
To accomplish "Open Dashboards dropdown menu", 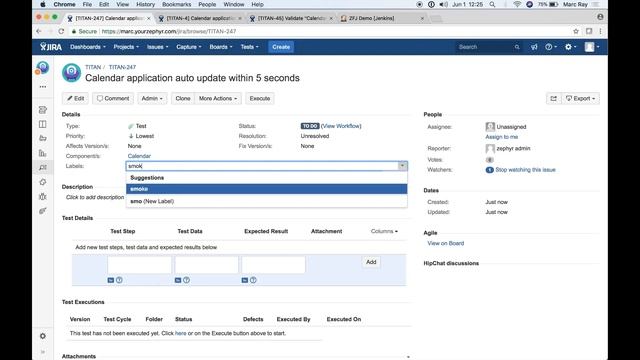I will click(x=88, y=47).
